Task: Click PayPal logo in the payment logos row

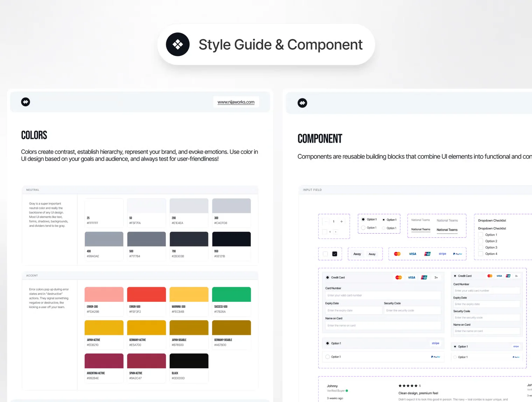Action: point(457,254)
